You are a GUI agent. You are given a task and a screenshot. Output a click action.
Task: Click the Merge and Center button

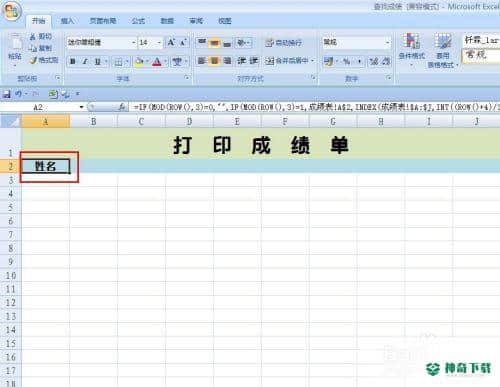point(287,61)
